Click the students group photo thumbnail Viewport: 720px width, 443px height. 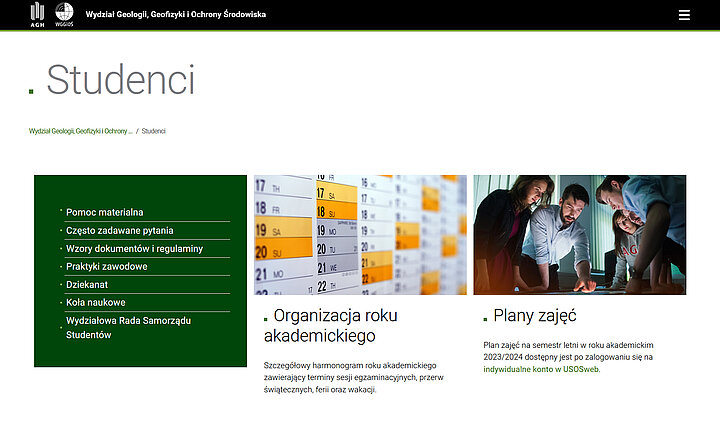coord(580,235)
